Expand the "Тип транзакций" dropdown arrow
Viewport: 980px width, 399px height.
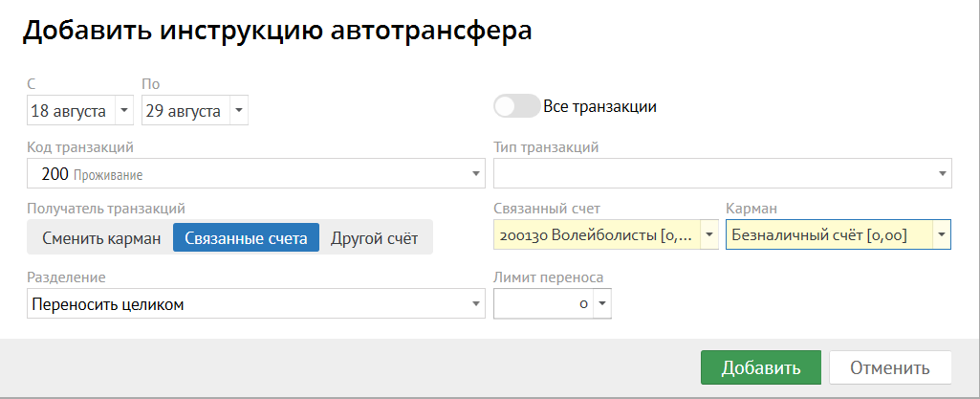point(942,174)
